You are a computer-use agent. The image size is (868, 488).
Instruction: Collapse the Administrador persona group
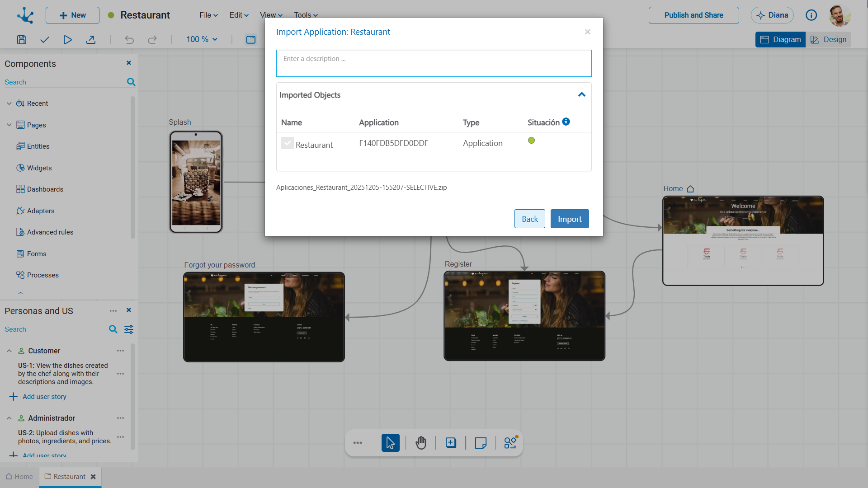point(9,418)
